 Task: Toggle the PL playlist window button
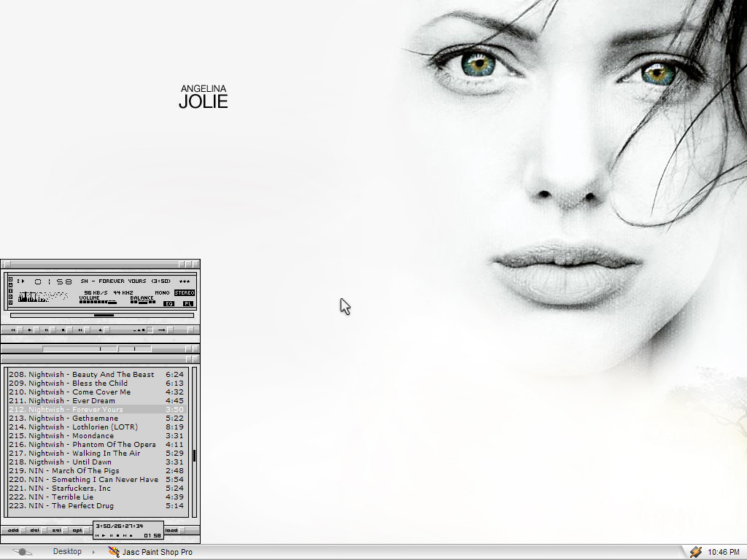[188, 304]
